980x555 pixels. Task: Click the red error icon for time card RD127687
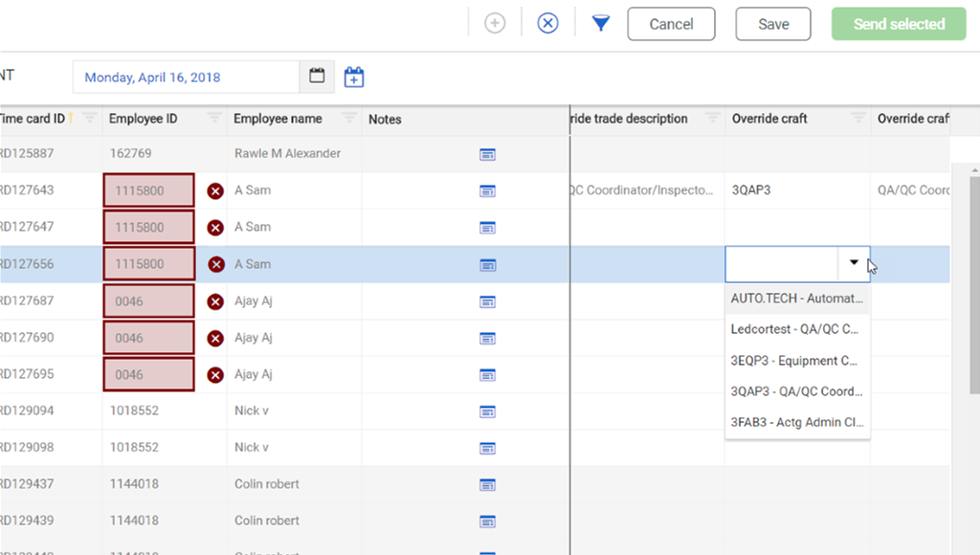pyautogui.click(x=215, y=301)
